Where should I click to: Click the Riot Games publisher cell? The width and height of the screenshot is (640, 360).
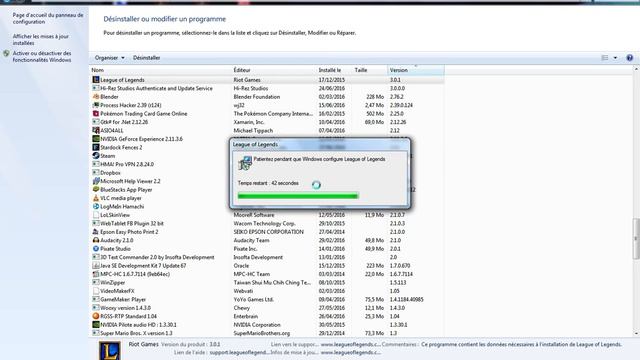[247, 80]
